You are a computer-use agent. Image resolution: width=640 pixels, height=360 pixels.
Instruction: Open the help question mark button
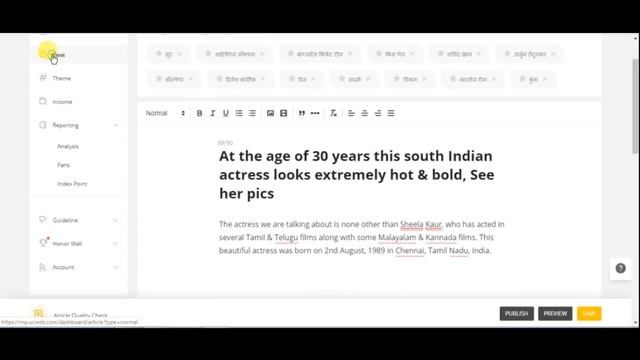[620, 268]
